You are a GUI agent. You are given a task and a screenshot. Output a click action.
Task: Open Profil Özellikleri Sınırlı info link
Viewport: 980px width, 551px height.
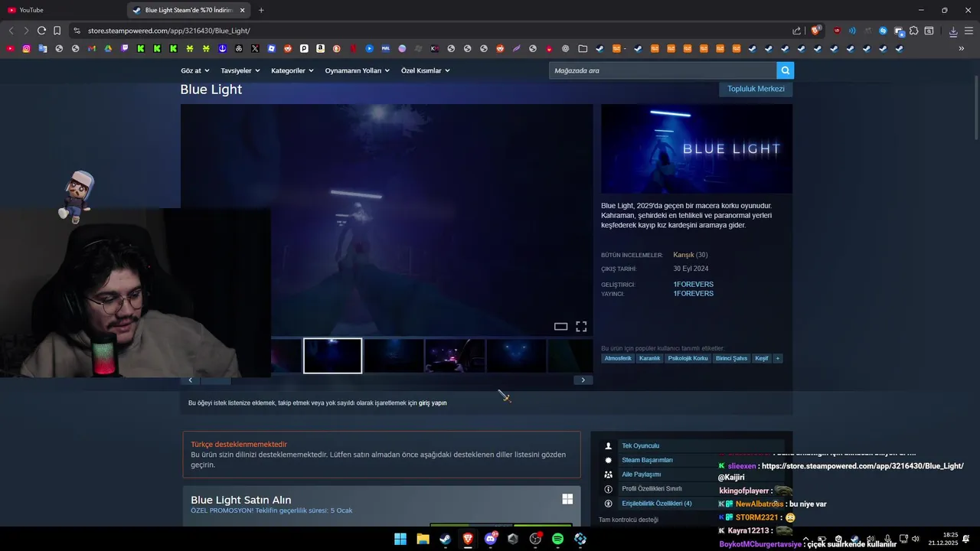[652, 488]
